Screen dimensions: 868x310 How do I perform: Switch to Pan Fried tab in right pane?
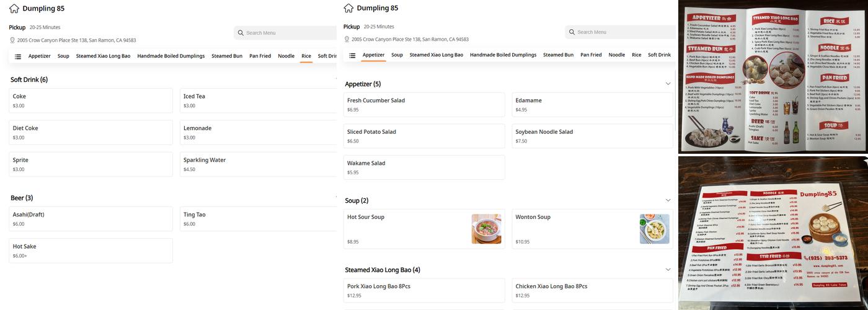click(591, 55)
